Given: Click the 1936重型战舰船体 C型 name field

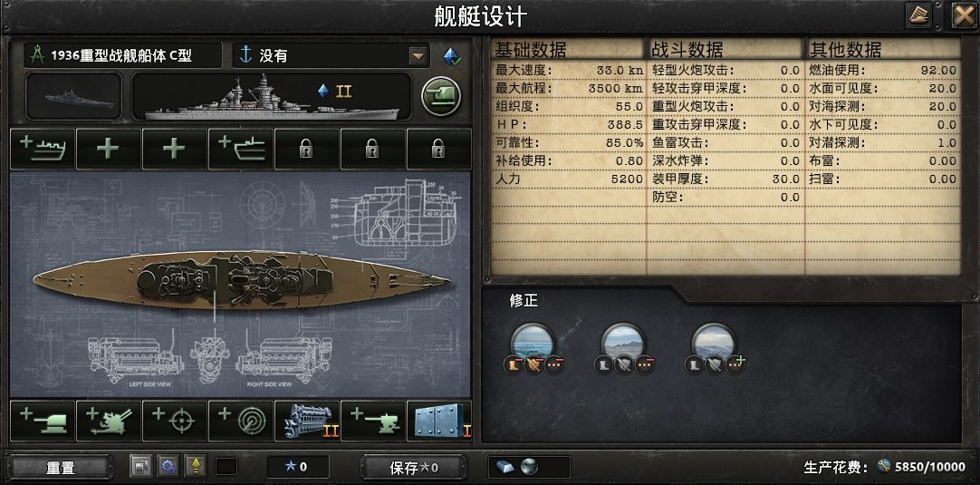Looking at the screenshot, I should pyautogui.click(x=123, y=55).
